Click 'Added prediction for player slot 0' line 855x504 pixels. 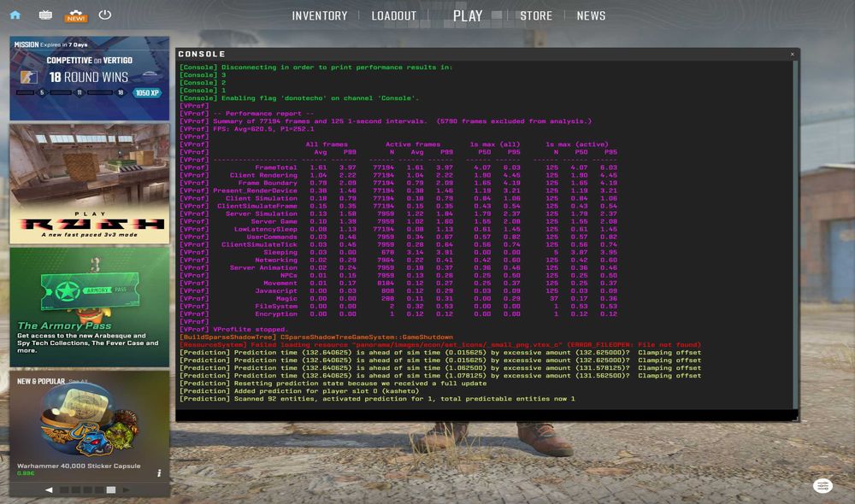pyautogui.click(x=299, y=391)
